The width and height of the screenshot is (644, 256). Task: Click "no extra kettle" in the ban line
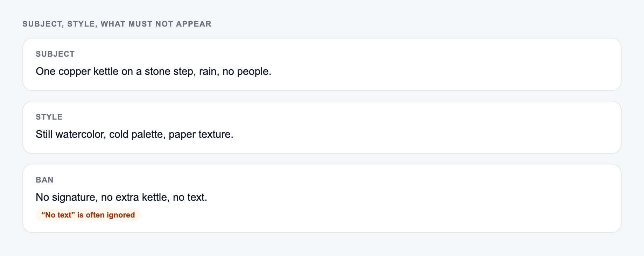[134, 197]
